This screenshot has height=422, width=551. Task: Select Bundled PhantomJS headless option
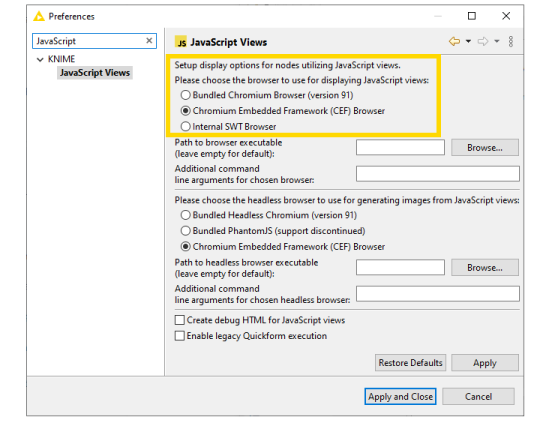point(186,231)
